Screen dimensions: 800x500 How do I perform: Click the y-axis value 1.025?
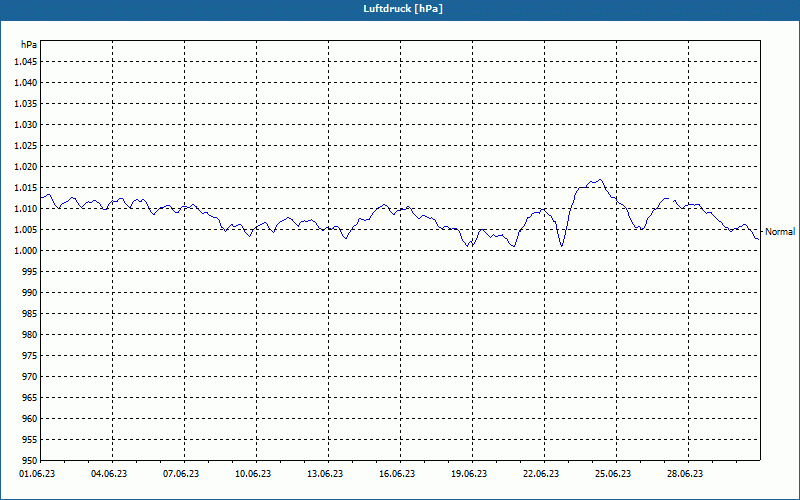[x=26, y=145]
